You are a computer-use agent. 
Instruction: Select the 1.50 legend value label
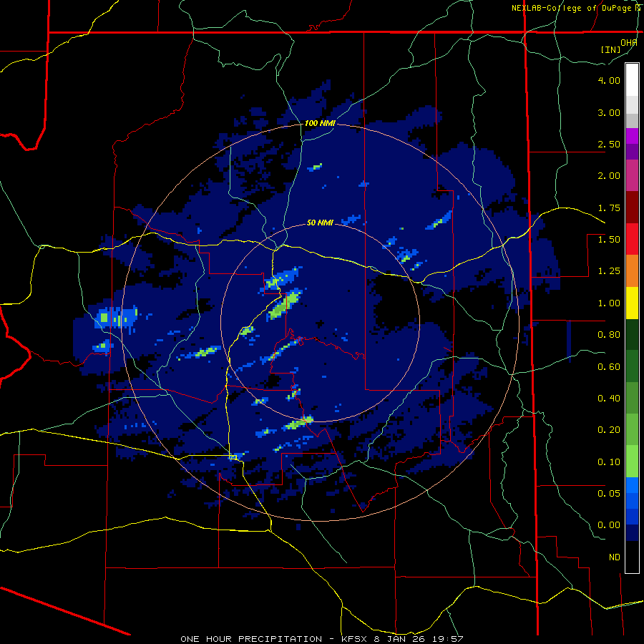click(609, 240)
